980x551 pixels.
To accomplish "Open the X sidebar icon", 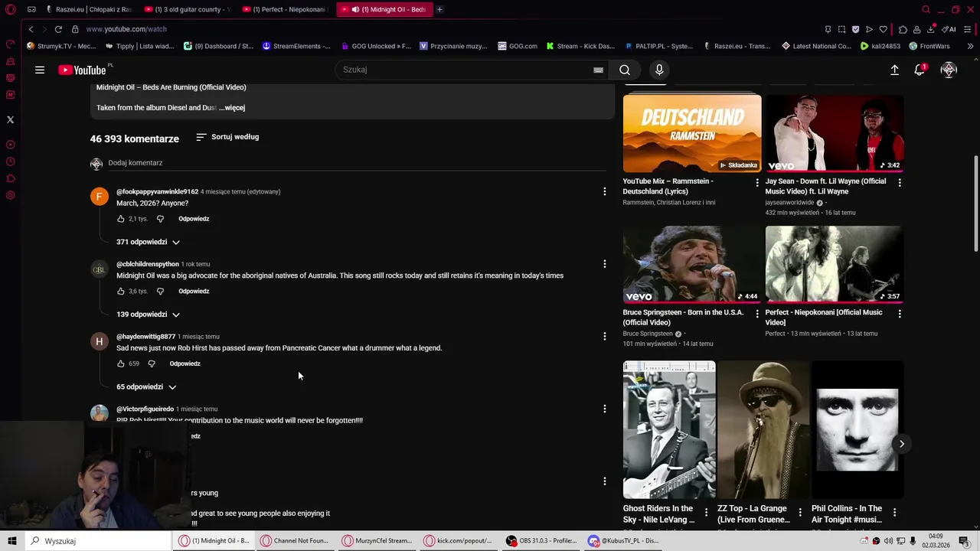I will [x=10, y=119].
